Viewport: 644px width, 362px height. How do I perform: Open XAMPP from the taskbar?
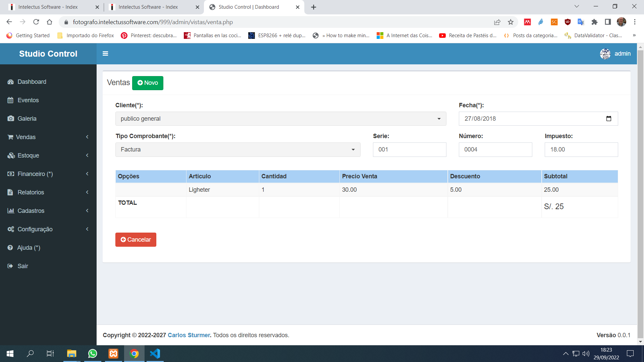pyautogui.click(x=113, y=354)
